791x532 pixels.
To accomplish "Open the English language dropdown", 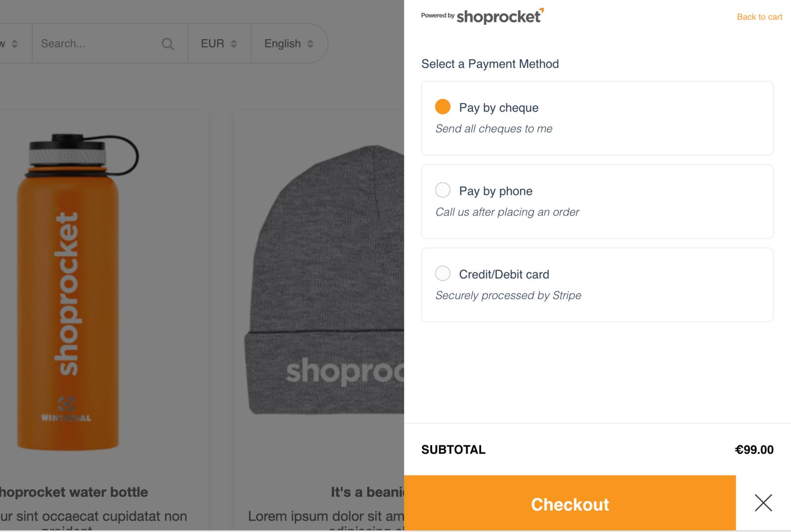I will click(x=289, y=43).
